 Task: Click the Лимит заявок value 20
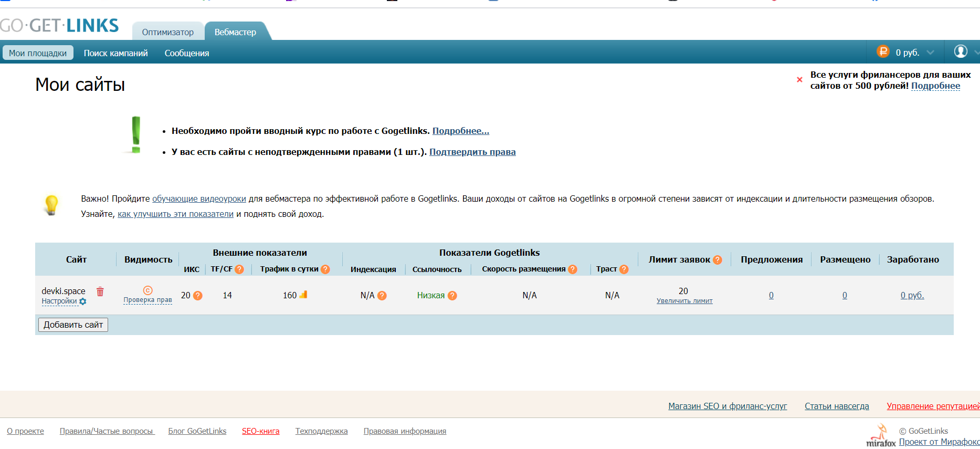click(x=683, y=291)
